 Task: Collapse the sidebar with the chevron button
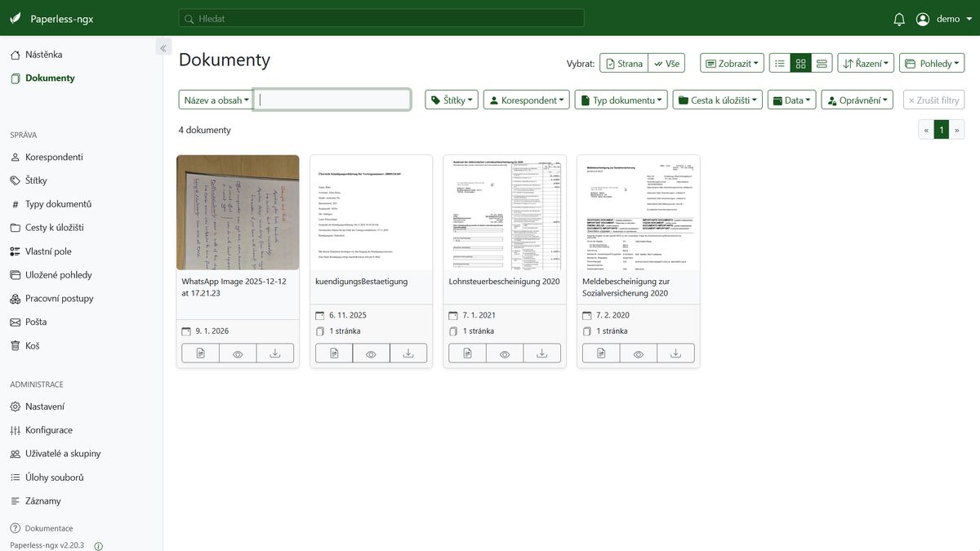pos(163,48)
